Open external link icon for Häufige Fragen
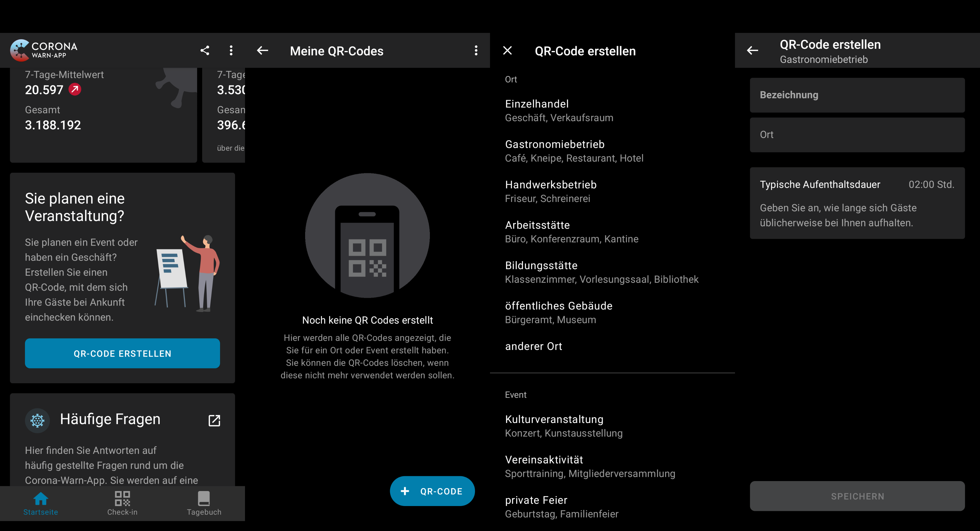 (214, 420)
